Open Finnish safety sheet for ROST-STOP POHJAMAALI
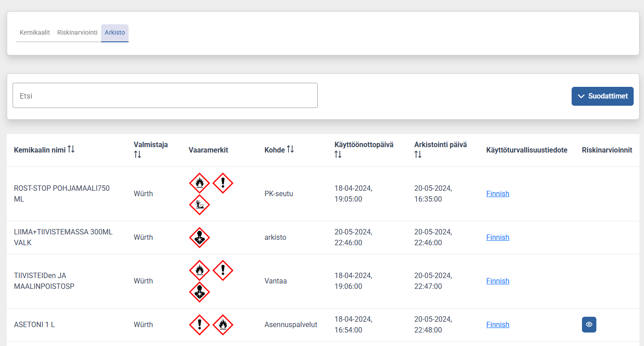 [497, 193]
